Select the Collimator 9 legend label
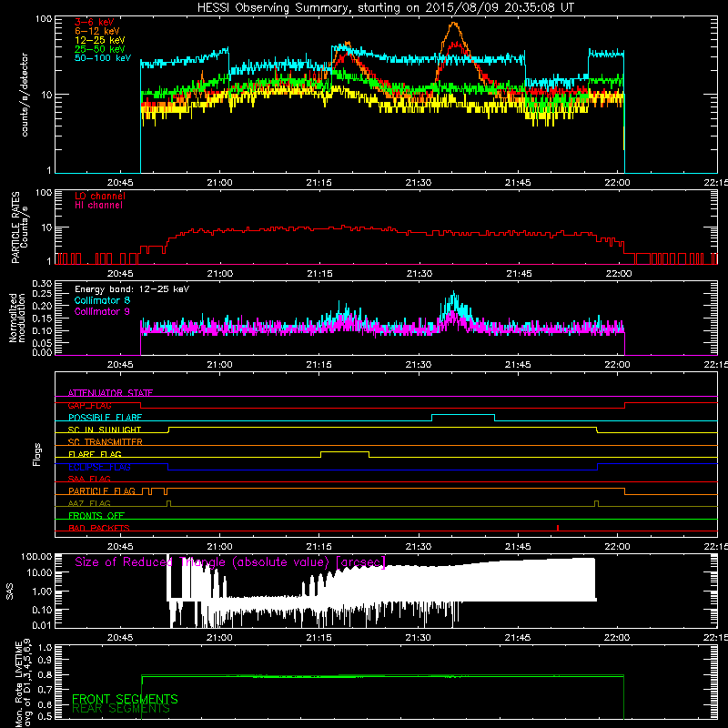This screenshot has height=728, width=728. pyautogui.click(x=102, y=311)
